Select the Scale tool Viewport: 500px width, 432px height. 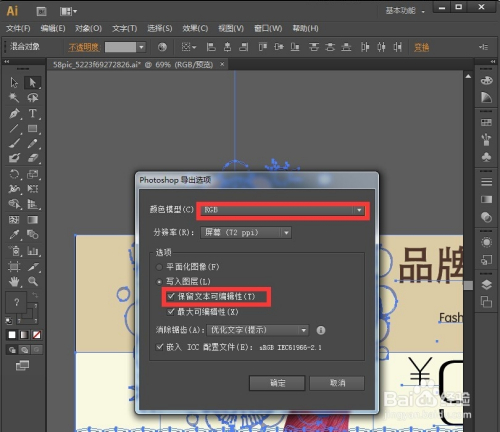[x=33, y=174]
